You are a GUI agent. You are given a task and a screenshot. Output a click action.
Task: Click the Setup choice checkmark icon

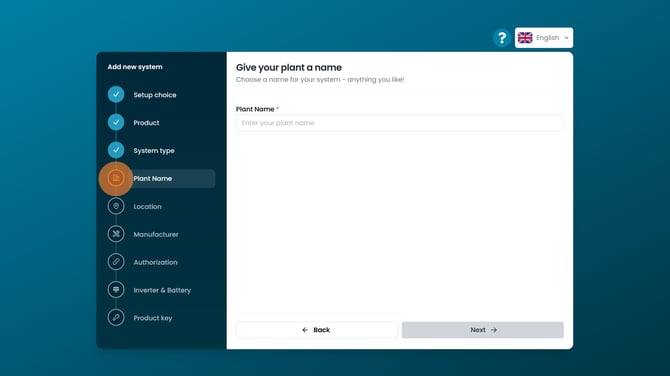(x=116, y=94)
